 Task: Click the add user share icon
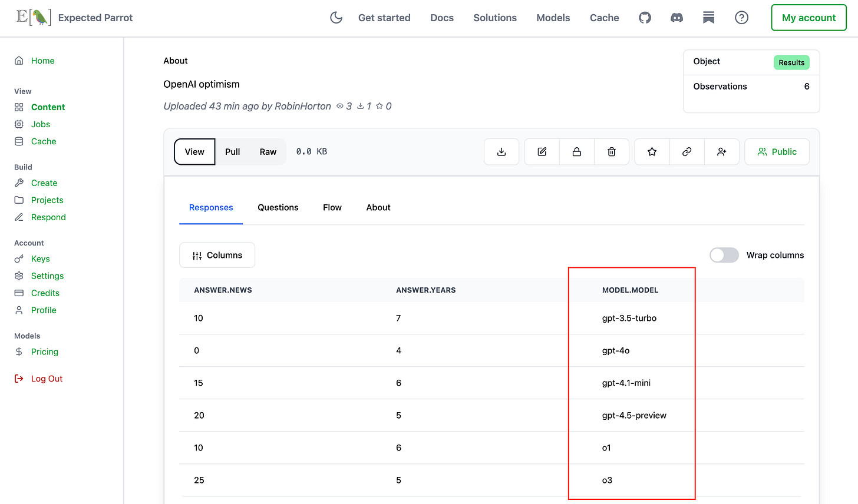pos(722,152)
